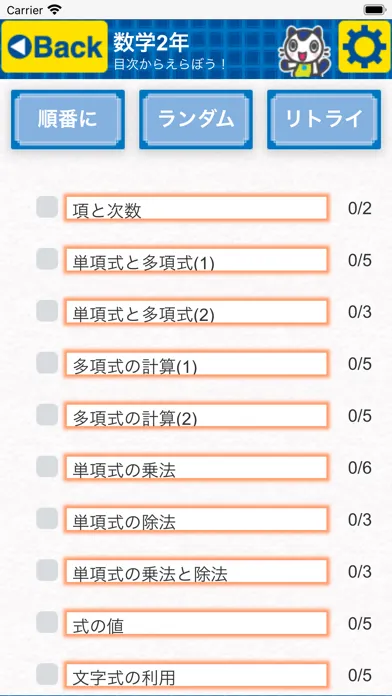Go back using the Back arrow button
The image size is (392, 696).
click(55, 47)
